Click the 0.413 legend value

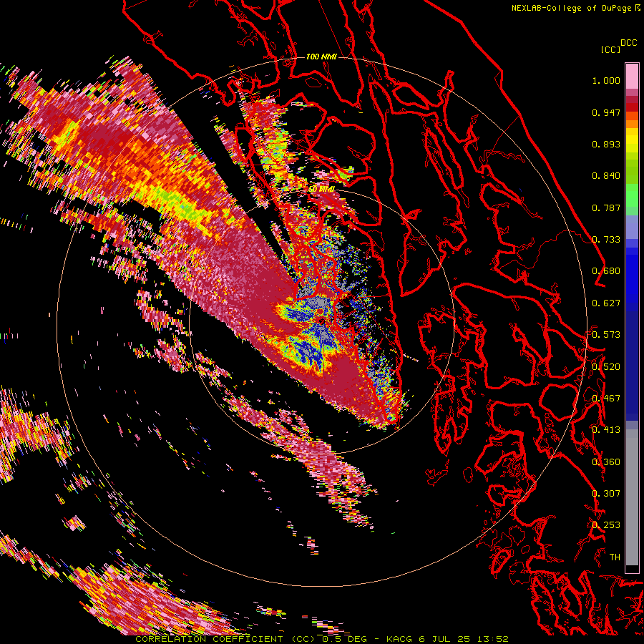606,430
